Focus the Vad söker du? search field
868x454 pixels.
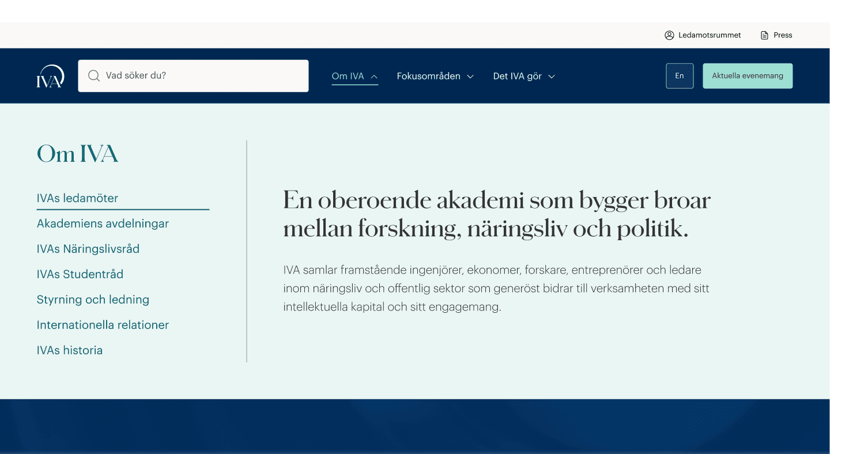click(193, 75)
